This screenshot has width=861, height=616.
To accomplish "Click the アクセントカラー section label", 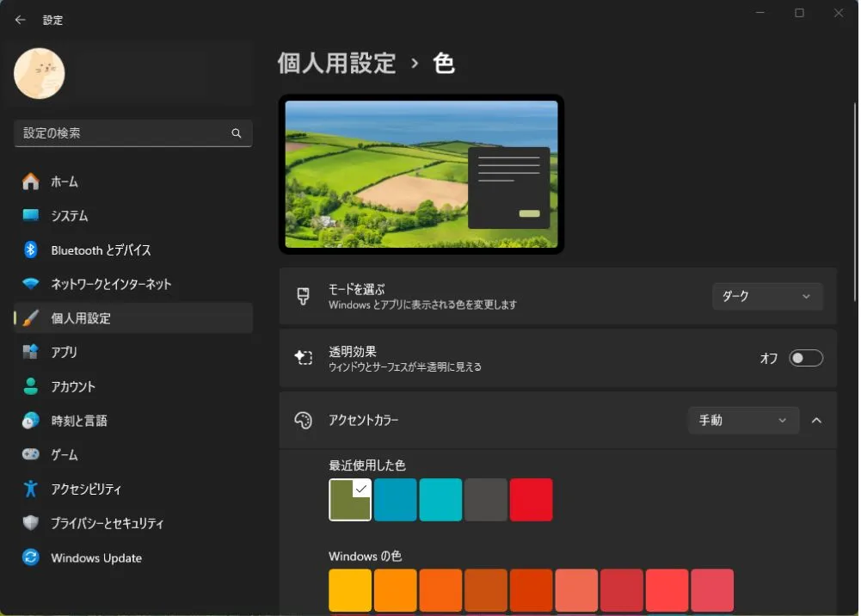I will tap(364, 420).
